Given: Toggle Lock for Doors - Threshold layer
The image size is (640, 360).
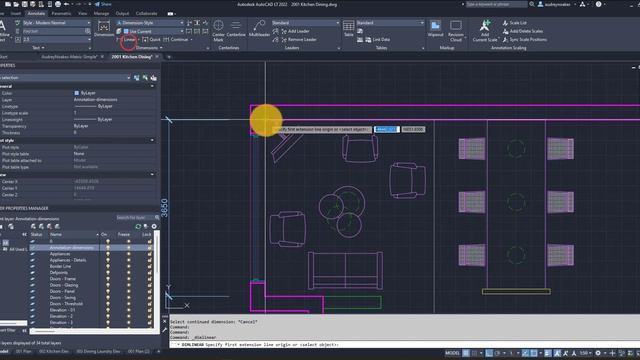Looking at the screenshot, I should (x=149, y=304).
